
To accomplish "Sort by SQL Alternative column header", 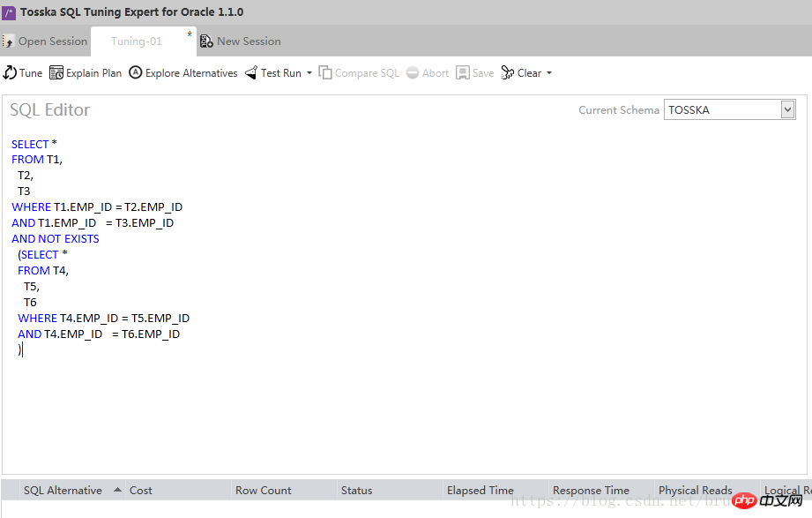I will coord(63,491).
